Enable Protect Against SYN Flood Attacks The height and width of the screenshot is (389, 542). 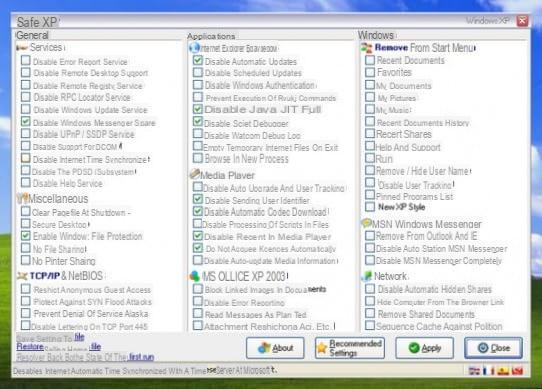[26, 301]
